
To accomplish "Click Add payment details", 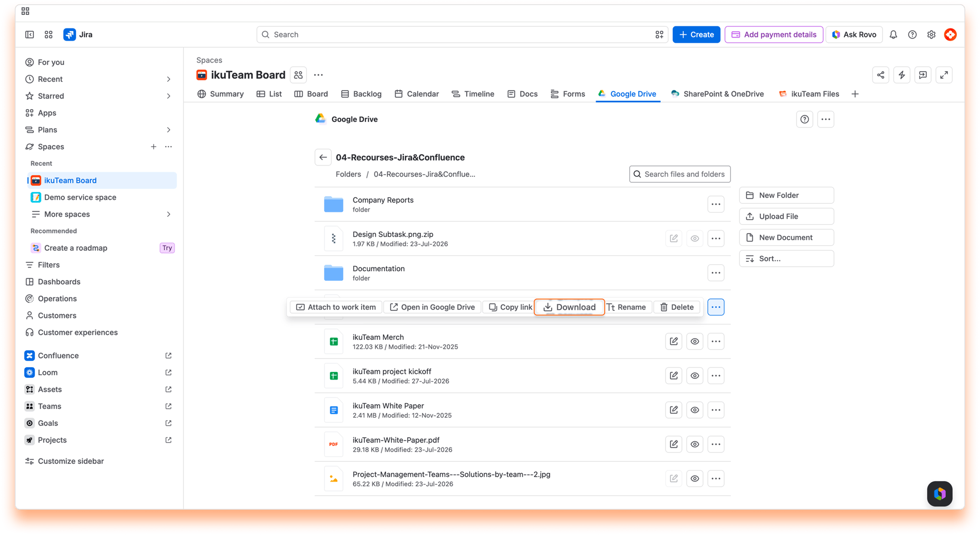I will [x=774, y=35].
